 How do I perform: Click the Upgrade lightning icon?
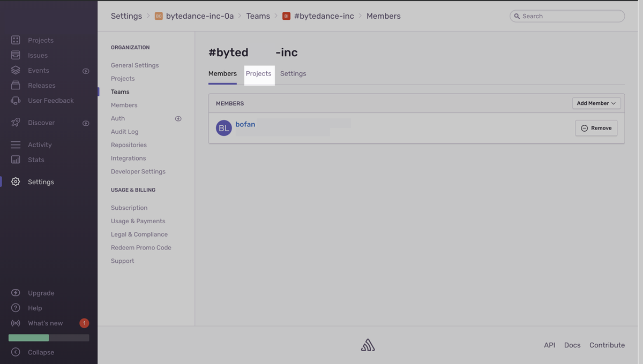coord(16,293)
